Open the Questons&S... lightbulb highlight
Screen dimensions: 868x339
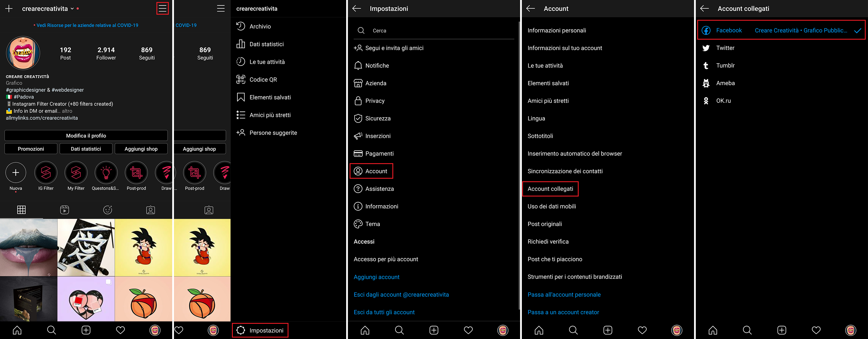(x=106, y=173)
